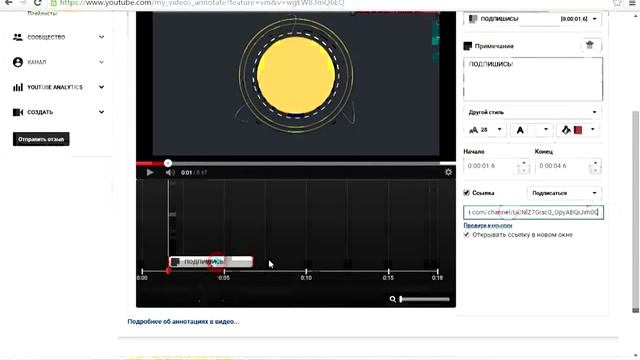
Task: Click the timeline zoom slider
Action: [424, 299]
